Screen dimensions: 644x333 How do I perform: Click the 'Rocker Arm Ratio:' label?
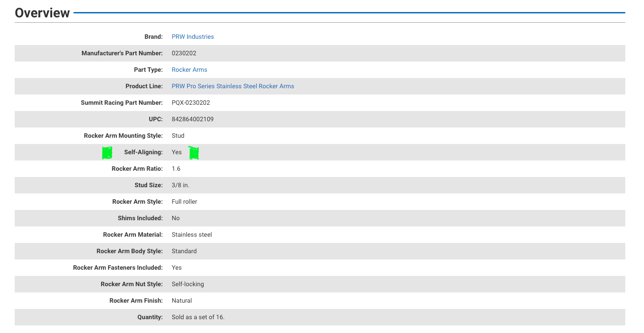(x=137, y=169)
